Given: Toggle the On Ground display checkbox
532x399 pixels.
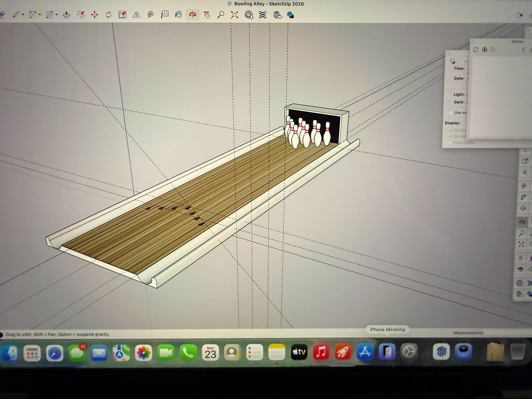Looking at the screenshot, I should pyautogui.click(x=451, y=136).
